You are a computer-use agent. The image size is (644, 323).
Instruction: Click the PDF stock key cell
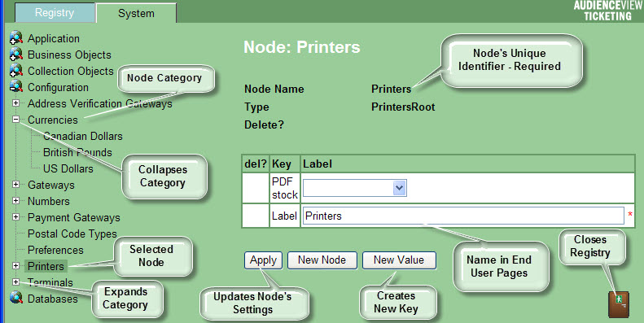(x=285, y=188)
